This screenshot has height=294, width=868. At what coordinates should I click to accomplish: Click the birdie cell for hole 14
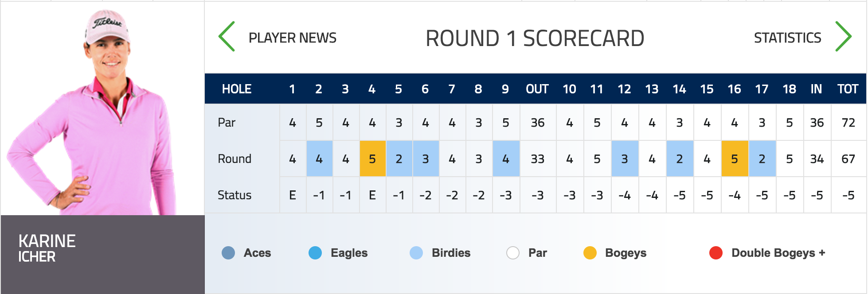coord(680,159)
